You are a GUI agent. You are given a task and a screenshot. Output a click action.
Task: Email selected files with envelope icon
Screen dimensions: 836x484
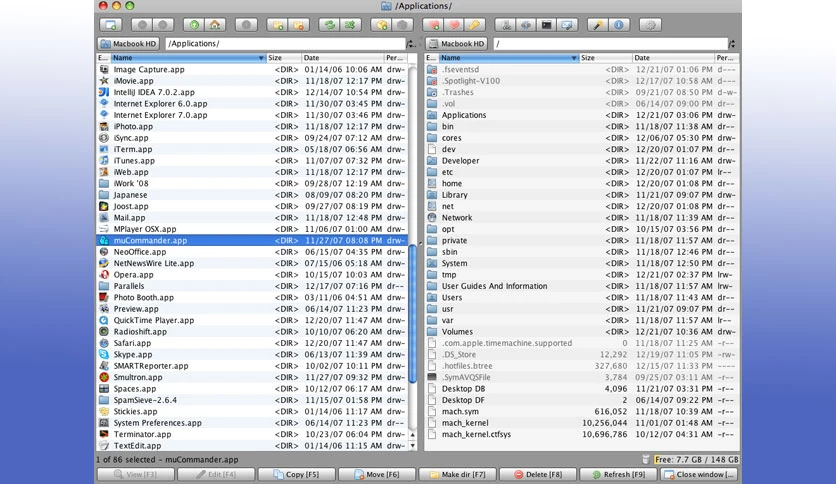click(x=567, y=25)
